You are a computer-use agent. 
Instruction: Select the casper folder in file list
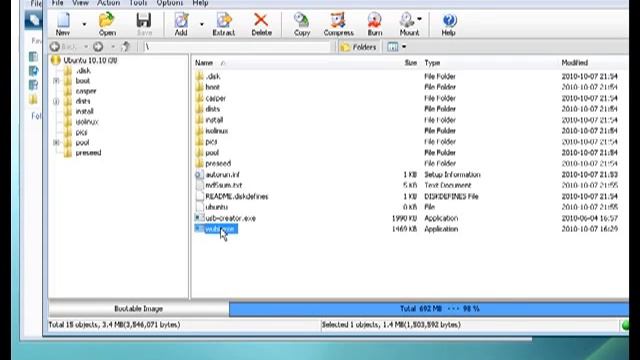coord(216,98)
